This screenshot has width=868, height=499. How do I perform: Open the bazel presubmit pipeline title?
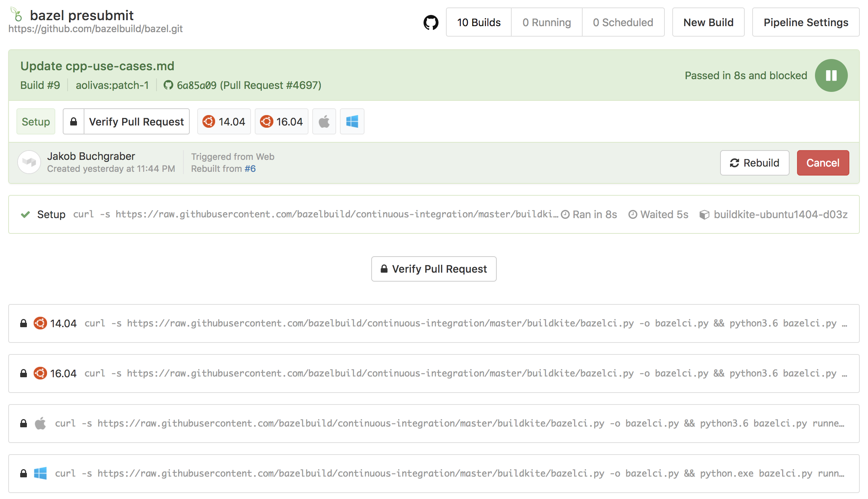tap(81, 15)
